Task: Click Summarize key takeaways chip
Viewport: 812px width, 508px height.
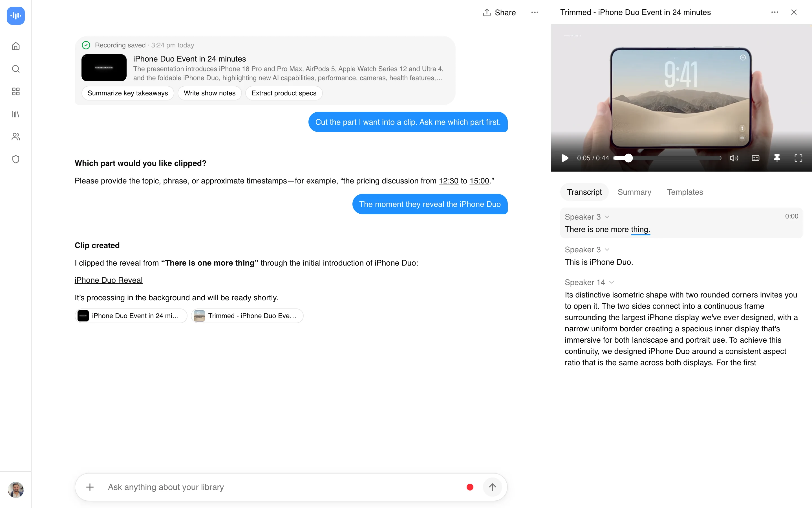Action: click(x=127, y=93)
